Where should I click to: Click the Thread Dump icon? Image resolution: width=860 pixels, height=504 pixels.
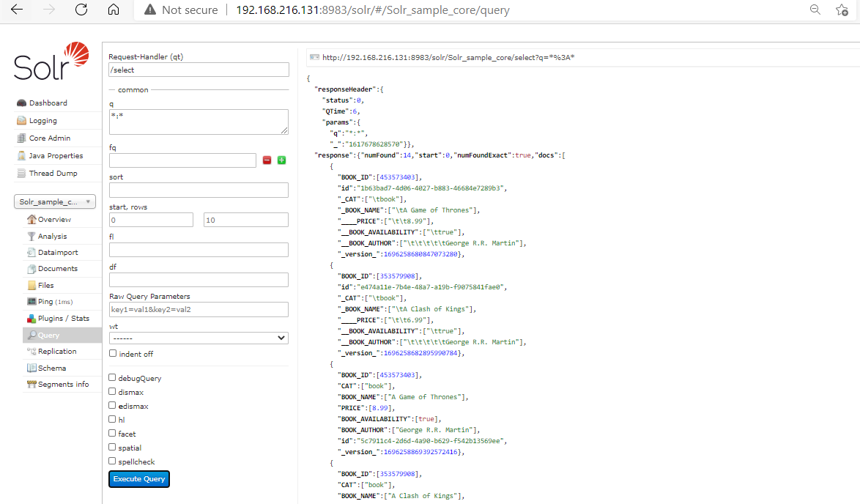coord(21,173)
